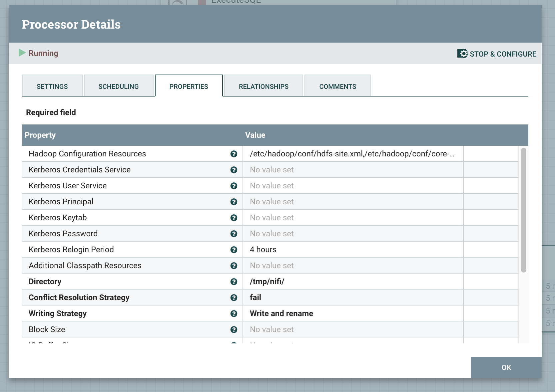Click help icon for Kerberos Relogin Period

coord(234,250)
